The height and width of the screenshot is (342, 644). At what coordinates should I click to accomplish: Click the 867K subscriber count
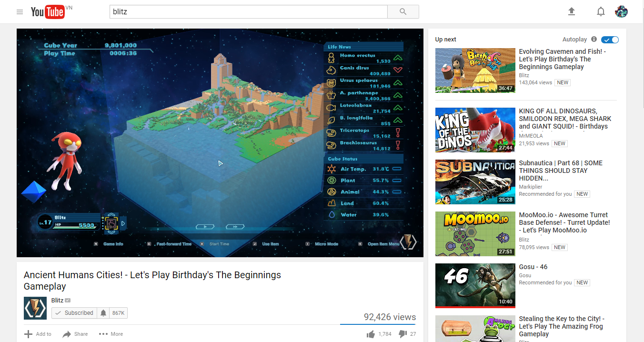[x=118, y=313]
